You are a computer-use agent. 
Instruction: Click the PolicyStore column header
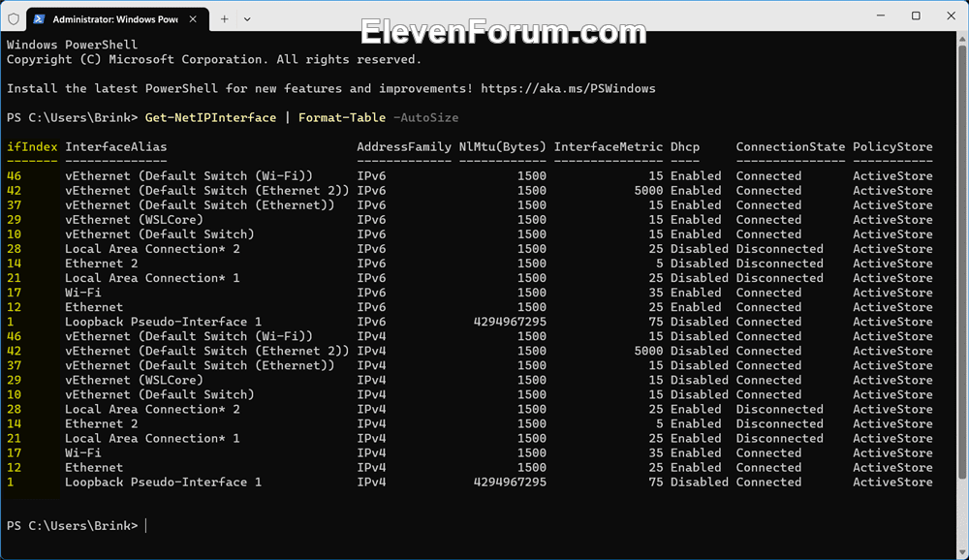[x=892, y=146]
